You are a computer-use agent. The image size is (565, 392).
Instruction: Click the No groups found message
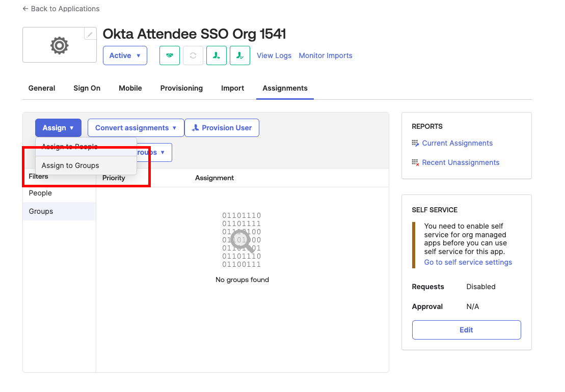[242, 279]
